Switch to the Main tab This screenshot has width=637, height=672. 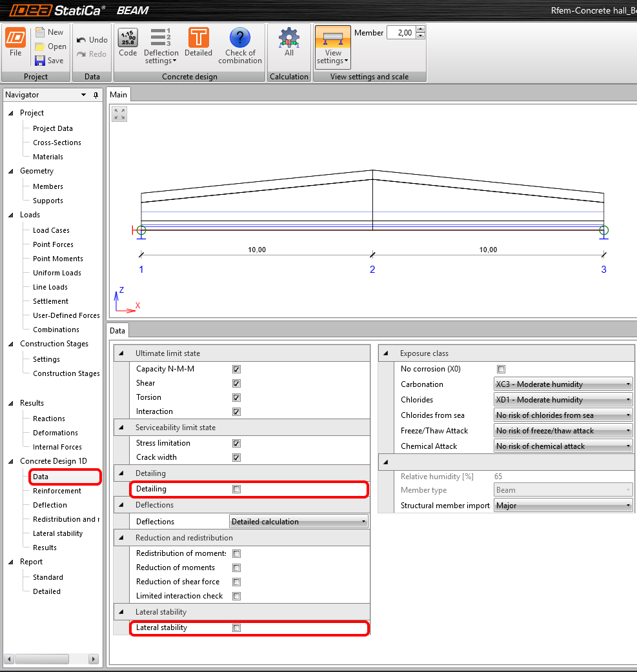[x=119, y=95]
